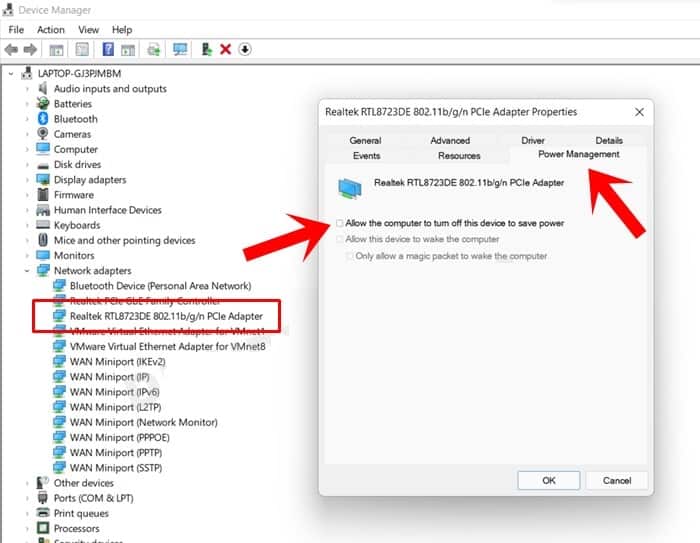700x543 pixels.
Task: Select the Mice and other pointing devices icon
Action: click(43, 240)
